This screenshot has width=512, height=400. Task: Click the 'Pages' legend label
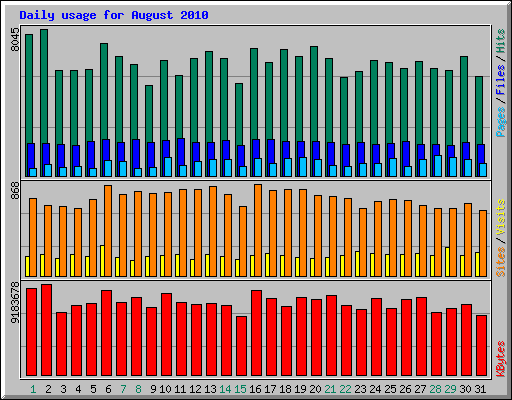click(x=501, y=122)
